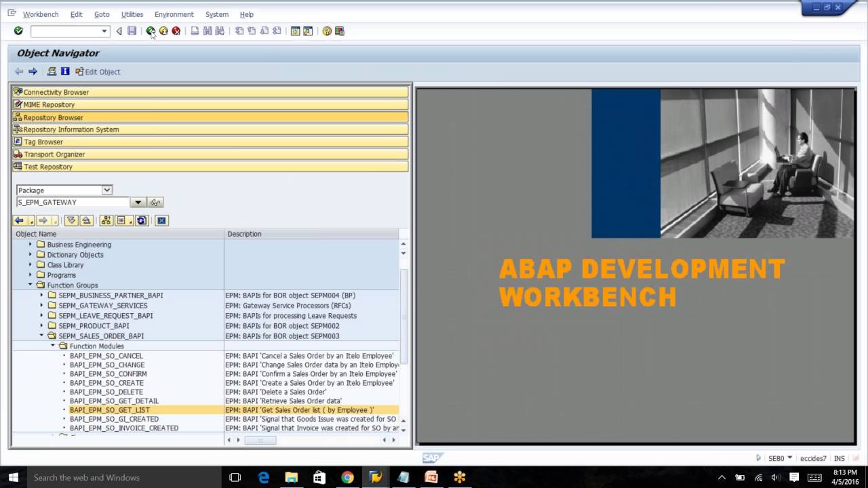Click the Edit Object button
The image size is (868, 488).
pos(98,72)
